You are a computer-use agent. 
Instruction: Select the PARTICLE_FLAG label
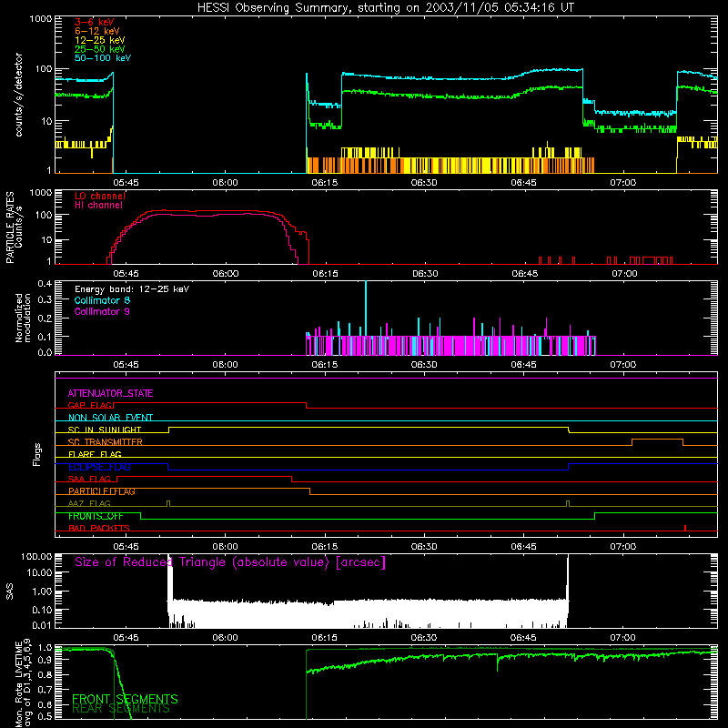pyautogui.click(x=102, y=491)
